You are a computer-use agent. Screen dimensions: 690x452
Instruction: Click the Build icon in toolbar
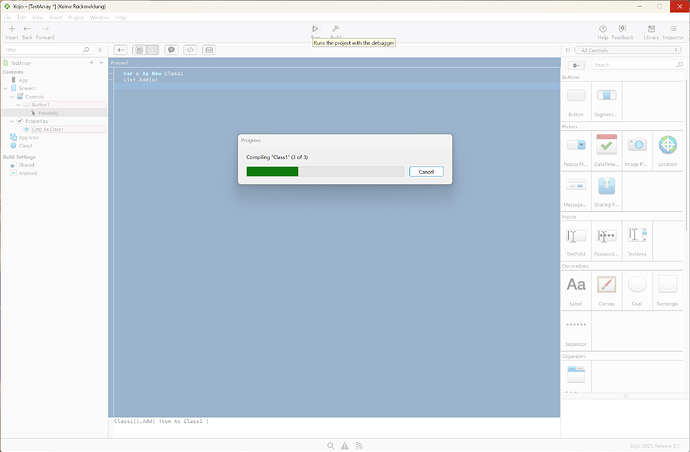coord(336,29)
